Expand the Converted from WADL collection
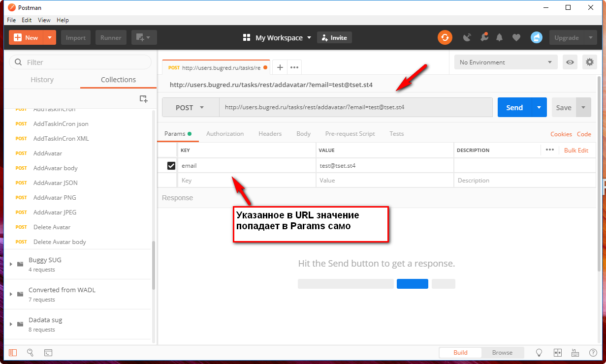 (x=11, y=294)
